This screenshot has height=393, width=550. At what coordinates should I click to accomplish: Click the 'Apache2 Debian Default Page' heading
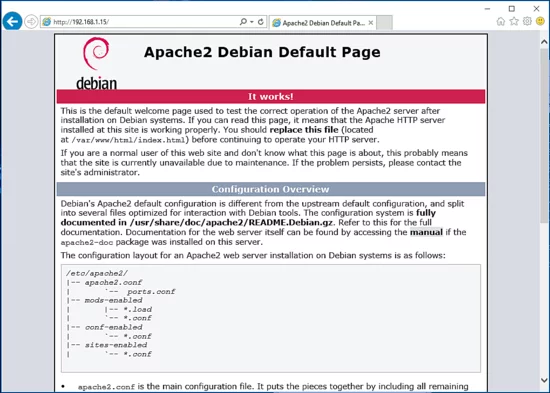(x=262, y=52)
